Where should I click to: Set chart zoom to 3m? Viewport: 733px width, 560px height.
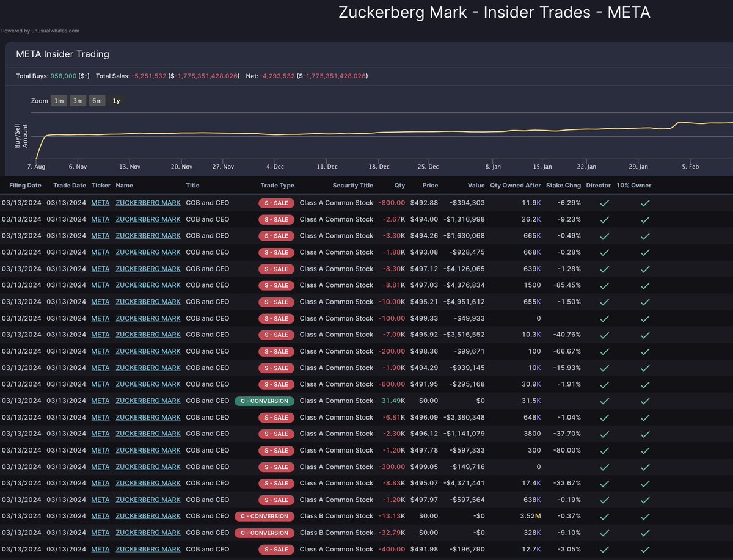[78, 101]
